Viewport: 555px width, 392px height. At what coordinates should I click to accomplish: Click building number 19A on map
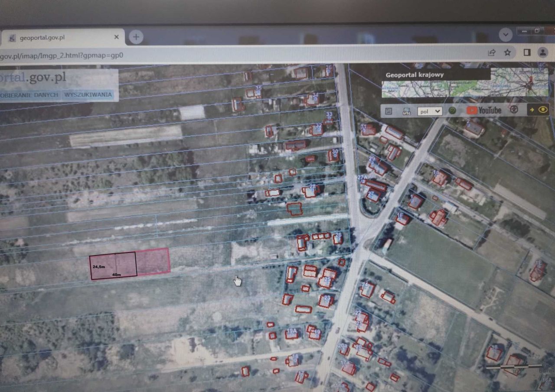[x=292, y=331]
